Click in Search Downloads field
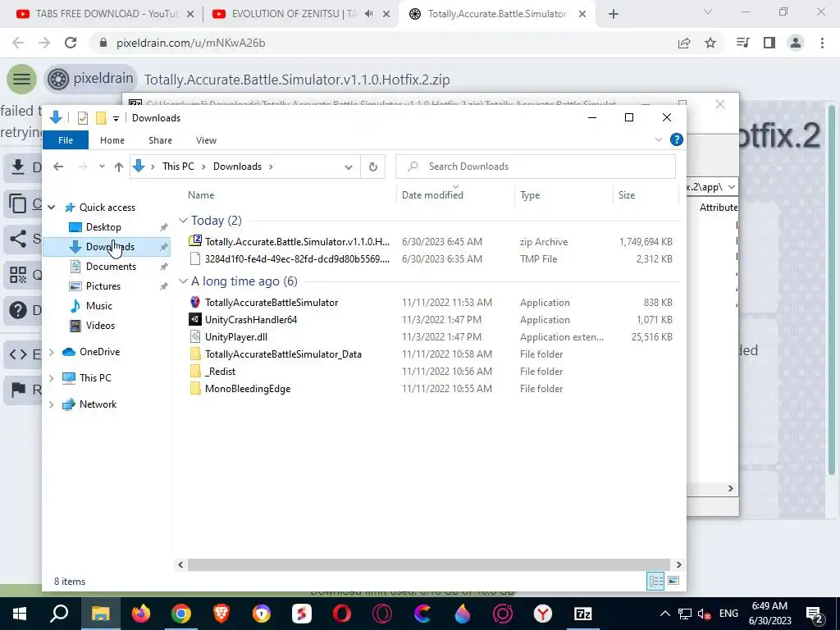Viewport: 840px width, 630px height. 536,167
